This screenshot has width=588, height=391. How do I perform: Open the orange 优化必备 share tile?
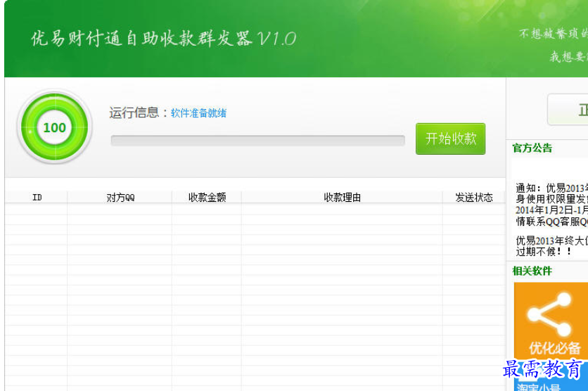coord(551,321)
